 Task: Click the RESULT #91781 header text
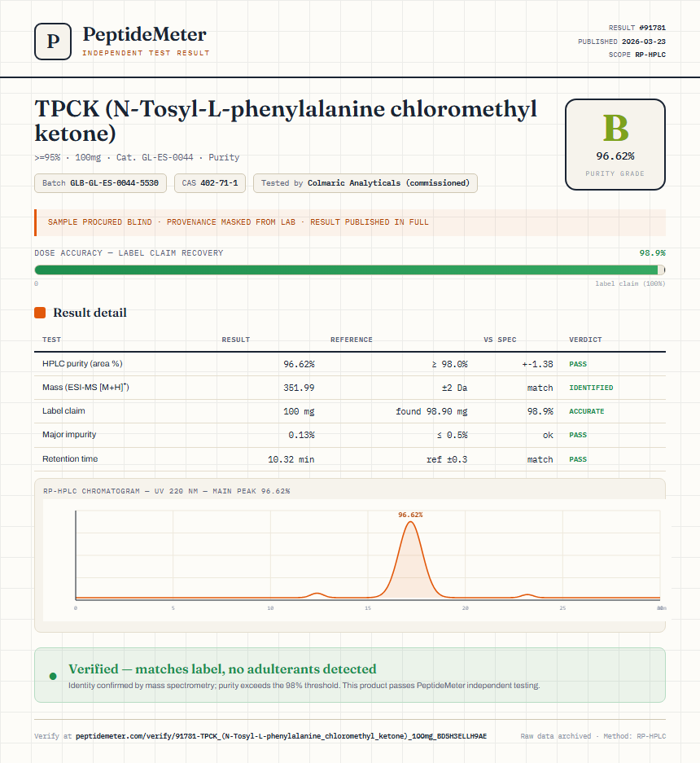click(637, 28)
